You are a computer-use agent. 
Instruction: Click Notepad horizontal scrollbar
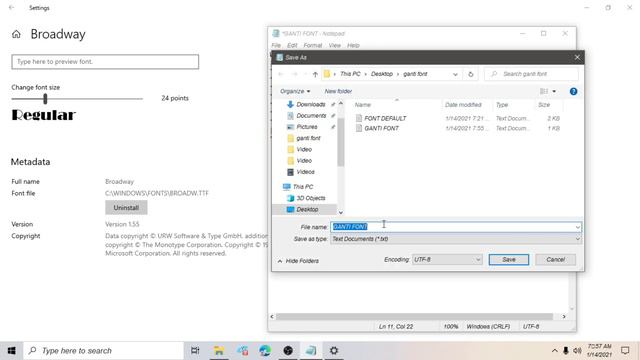click(414, 317)
